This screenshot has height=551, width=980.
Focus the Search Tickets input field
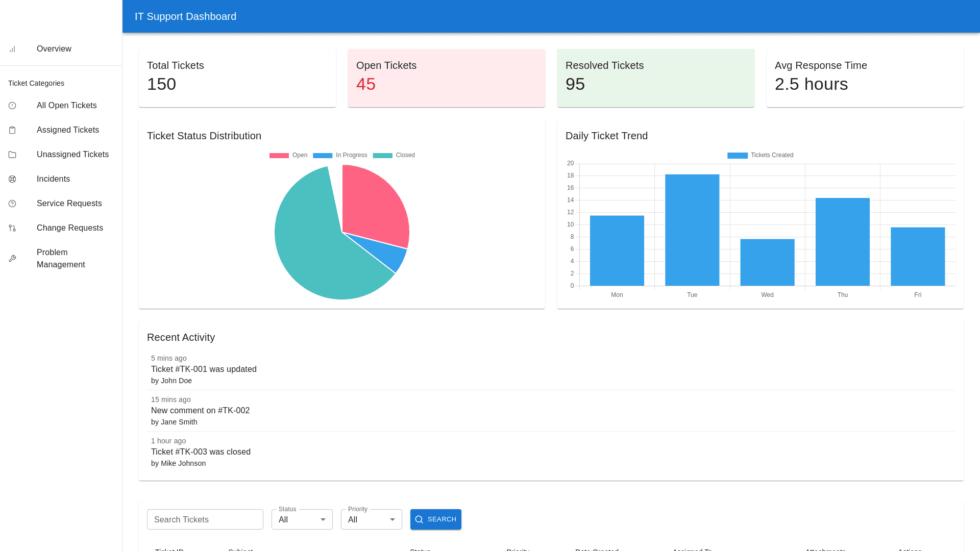pyautogui.click(x=205, y=519)
